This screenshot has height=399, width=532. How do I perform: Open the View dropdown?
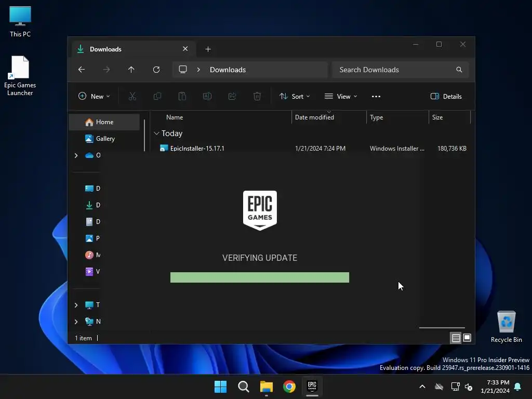[x=341, y=96]
